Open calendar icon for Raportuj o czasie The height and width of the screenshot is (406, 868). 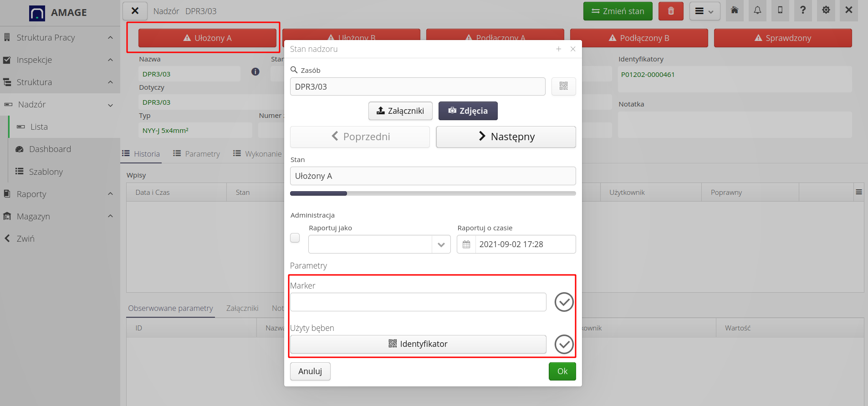point(466,244)
